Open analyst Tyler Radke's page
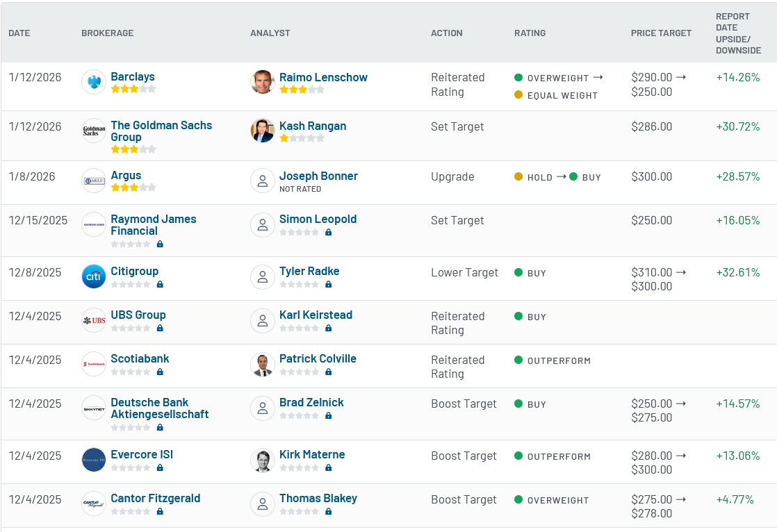 point(309,271)
